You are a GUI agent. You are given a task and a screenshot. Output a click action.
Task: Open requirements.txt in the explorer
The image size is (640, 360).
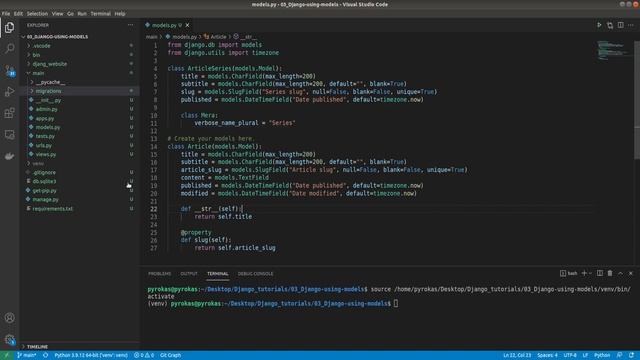tap(52, 209)
